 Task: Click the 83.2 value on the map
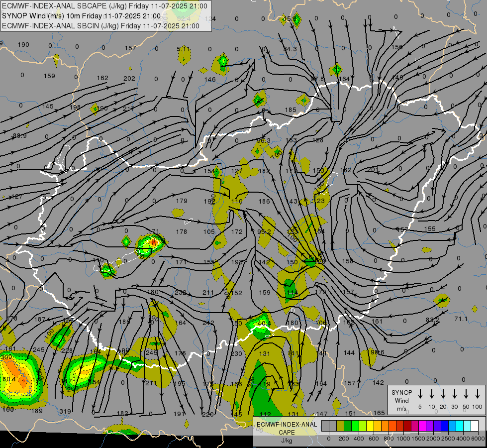coord(433,320)
